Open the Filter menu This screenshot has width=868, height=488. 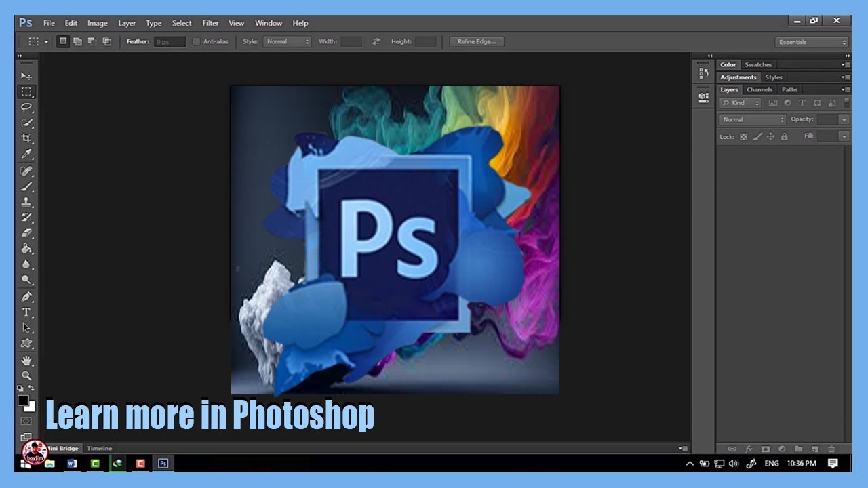210,23
